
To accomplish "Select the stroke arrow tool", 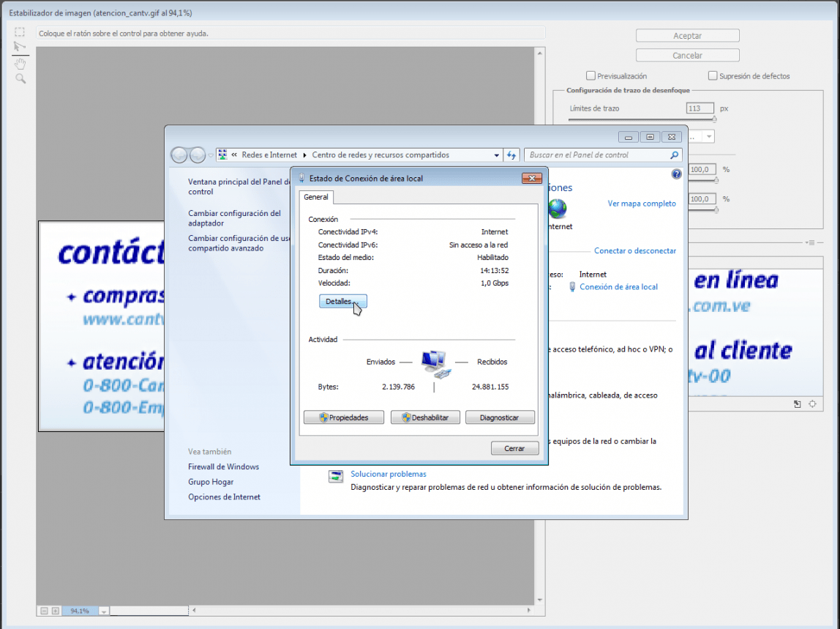I will tap(20, 47).
